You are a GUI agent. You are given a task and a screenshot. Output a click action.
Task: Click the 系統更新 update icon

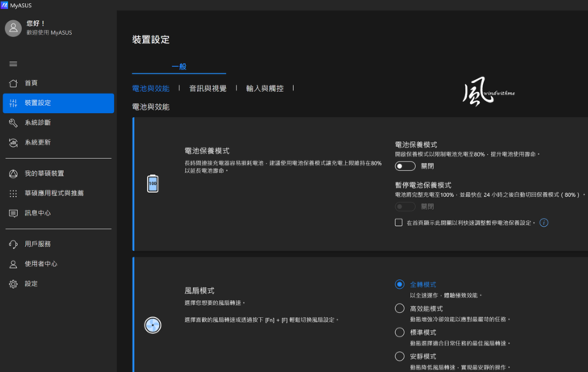point(13,143)
